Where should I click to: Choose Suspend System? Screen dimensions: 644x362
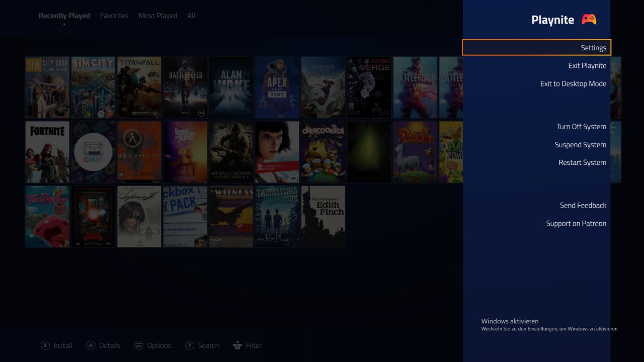coord(580,145)
